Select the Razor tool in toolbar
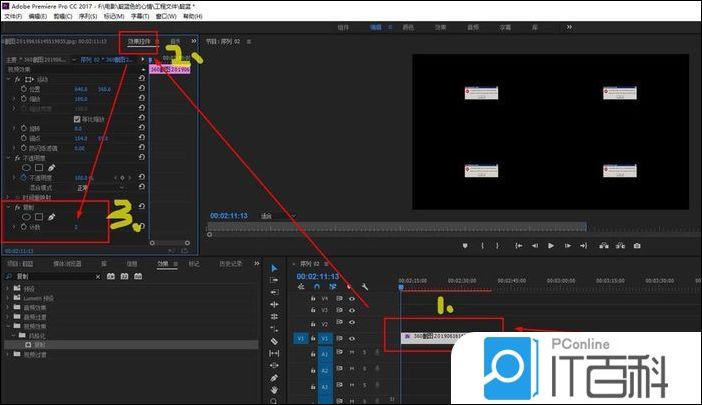This screenshot has height=405, width=702. pyautogui.click(x=274, y=341)
